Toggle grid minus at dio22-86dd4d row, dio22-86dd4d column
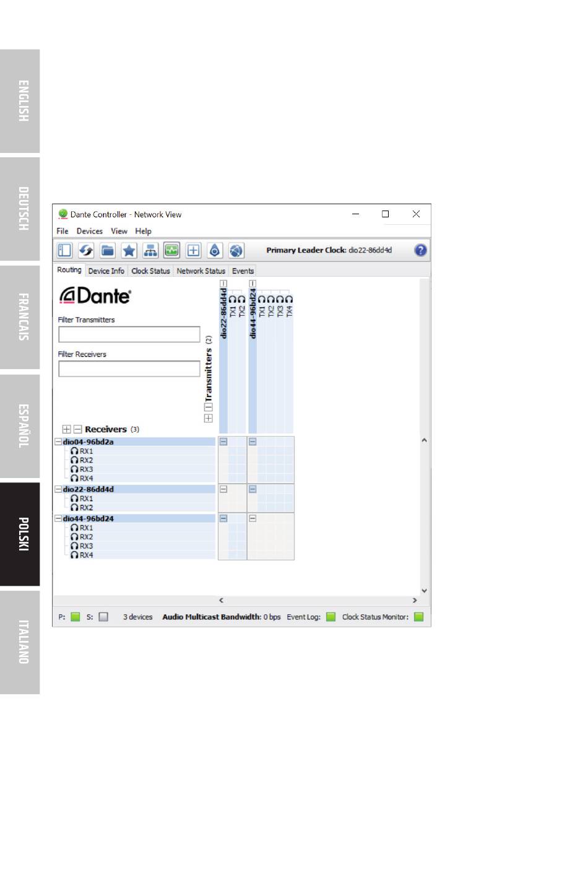 [x=223, y=489]
